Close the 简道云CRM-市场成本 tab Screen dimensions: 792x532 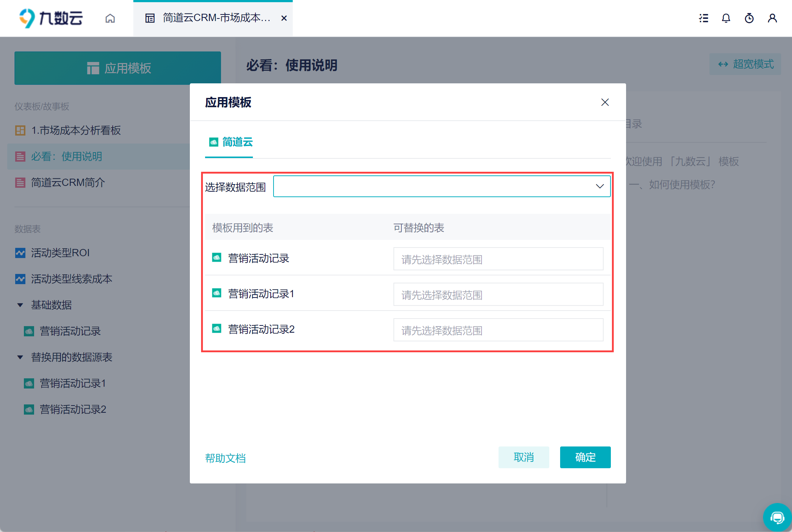pyautogui.click(x=284, y=18)
